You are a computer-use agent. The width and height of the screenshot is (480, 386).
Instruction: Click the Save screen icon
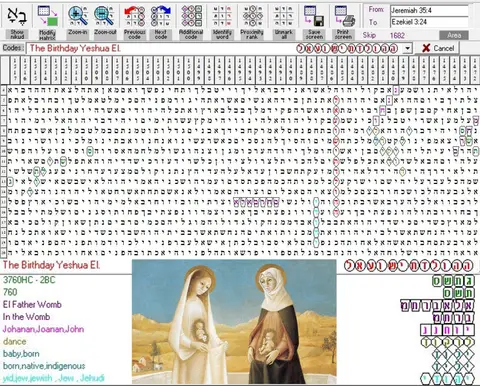click(x=314, y=16)
